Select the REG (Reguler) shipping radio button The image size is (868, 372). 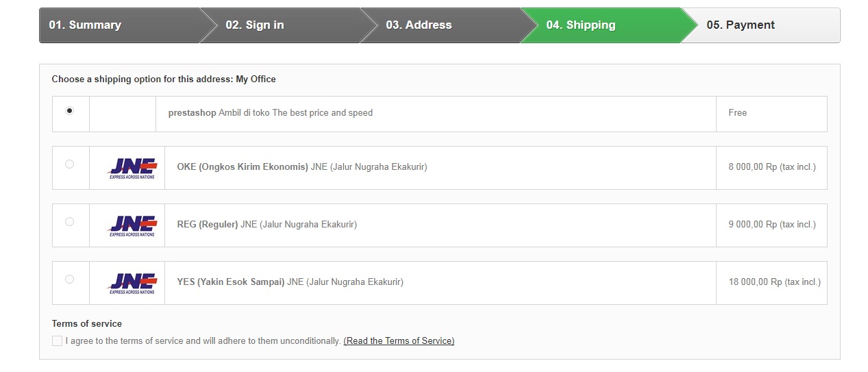pos(69,222)
